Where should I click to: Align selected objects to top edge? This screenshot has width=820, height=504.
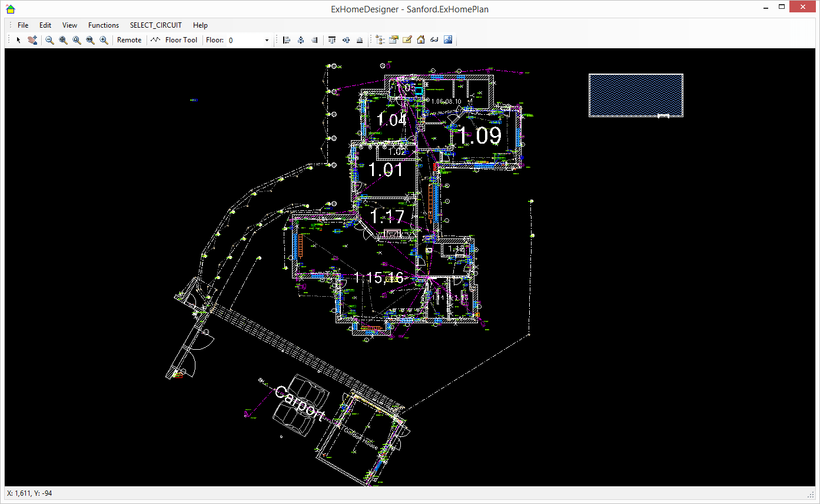pos(332,40)
